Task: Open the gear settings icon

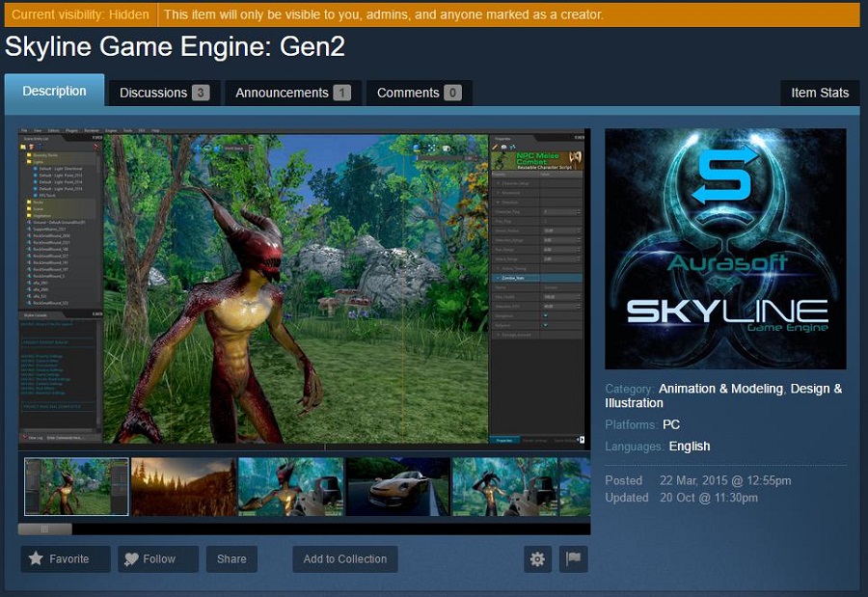Action: coord(537,558)
